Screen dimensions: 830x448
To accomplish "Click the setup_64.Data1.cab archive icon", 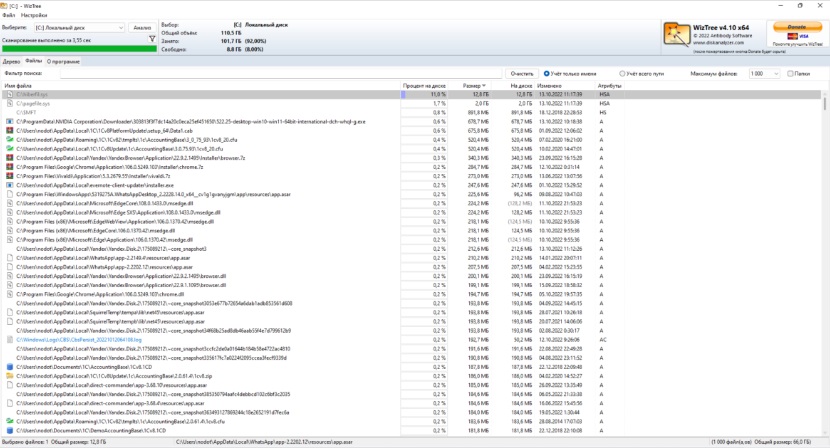I will click(9, 130).
